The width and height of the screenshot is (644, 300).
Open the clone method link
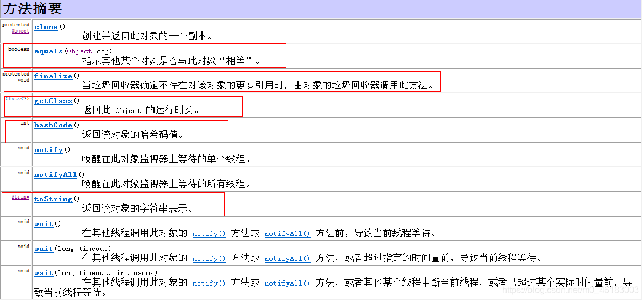(46, 27)
